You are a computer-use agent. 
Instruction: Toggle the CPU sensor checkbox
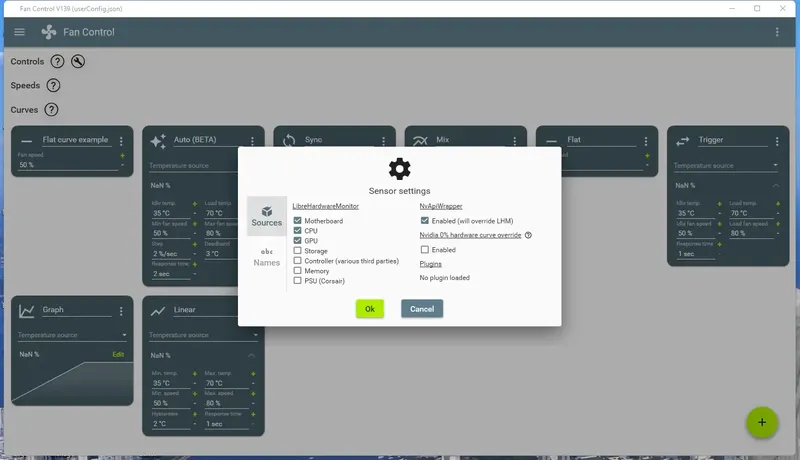coord(297,231)
